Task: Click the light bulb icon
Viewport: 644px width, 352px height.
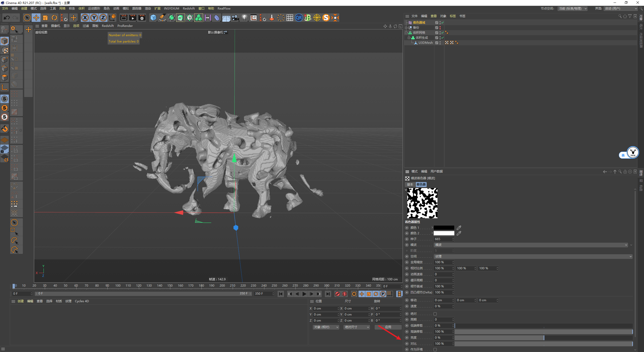Action: coord(244,18)
